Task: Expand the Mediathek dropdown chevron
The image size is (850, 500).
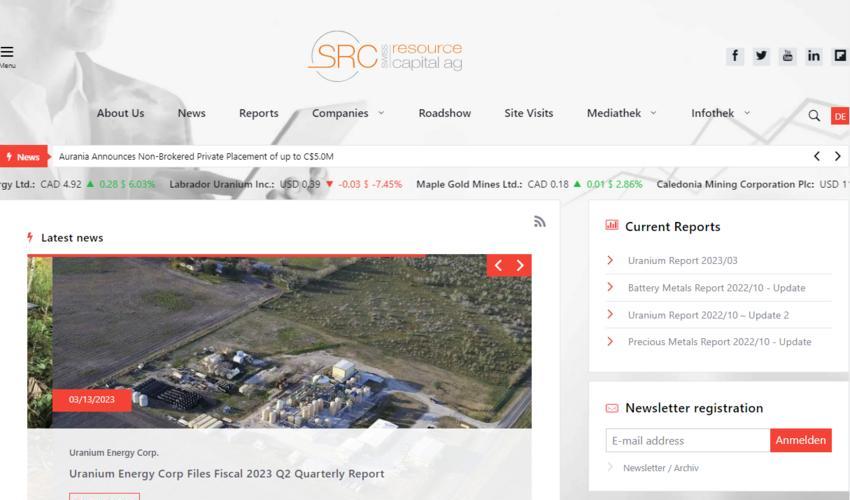Action: (653, 113)
